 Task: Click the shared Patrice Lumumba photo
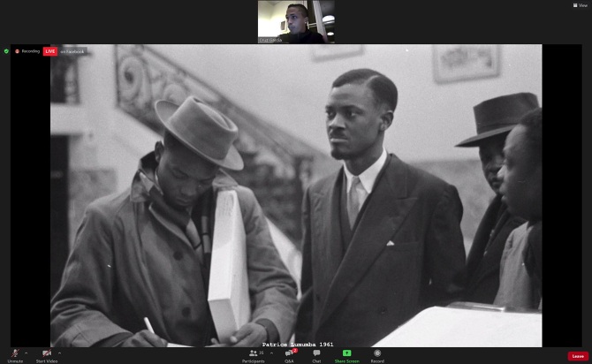coord(296,194)
